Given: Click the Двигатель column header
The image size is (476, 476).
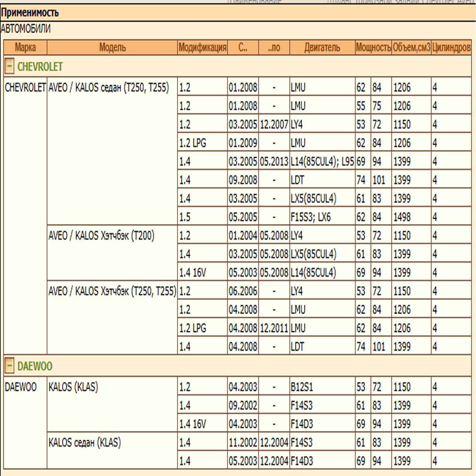Looking at the screenshot, I should (322, 47).
